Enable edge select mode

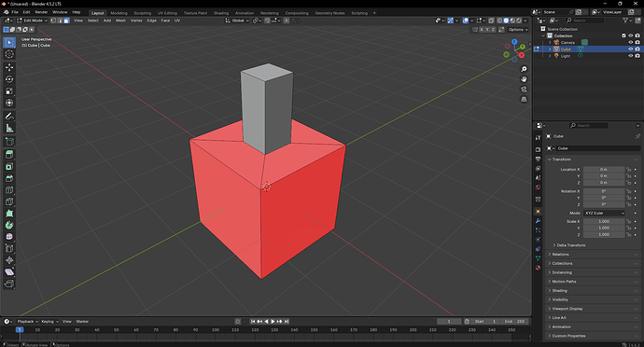(60, 21)
